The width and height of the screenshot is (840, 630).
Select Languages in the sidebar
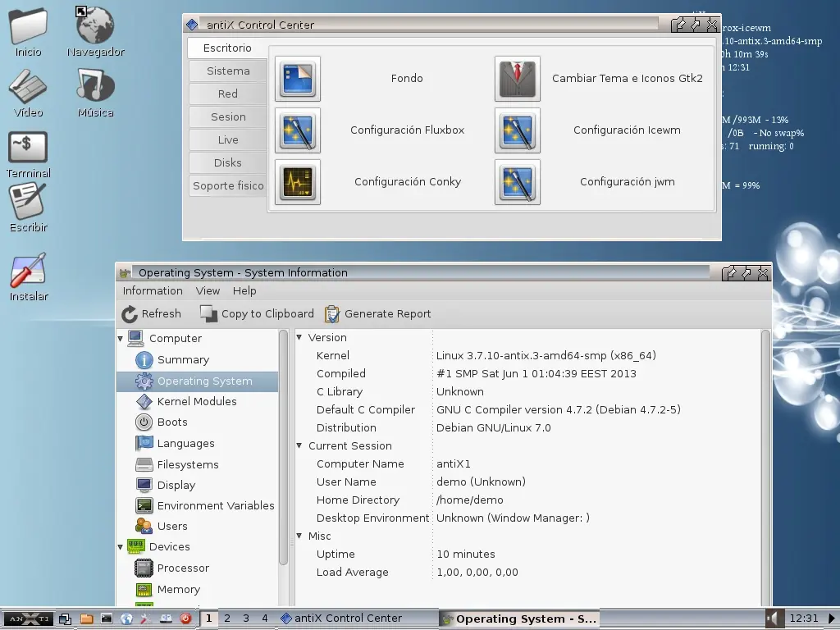185,444
